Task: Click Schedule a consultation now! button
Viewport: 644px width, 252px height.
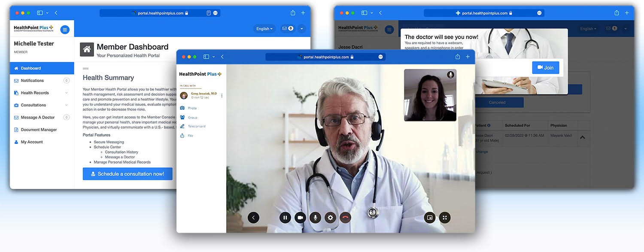Action: (x=128, y=174)
